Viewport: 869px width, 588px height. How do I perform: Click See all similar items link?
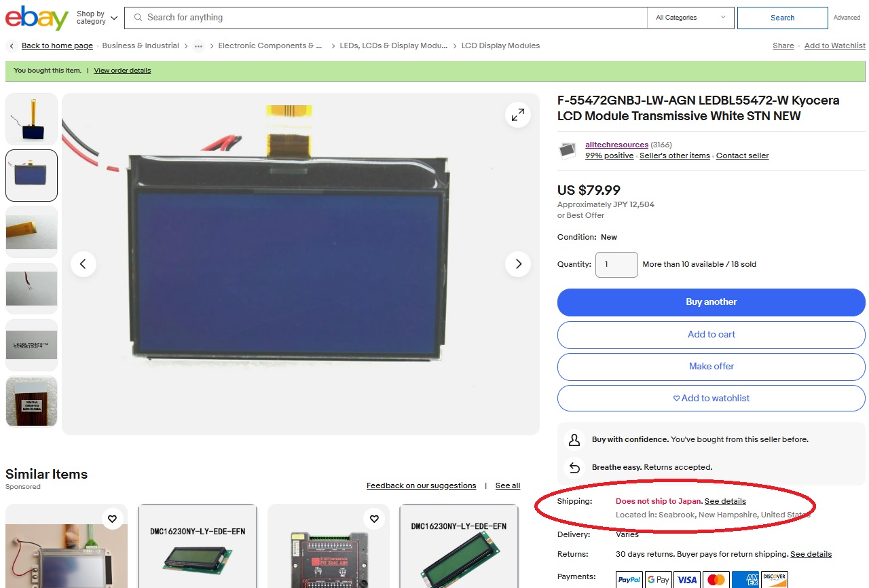coord(508,485)
